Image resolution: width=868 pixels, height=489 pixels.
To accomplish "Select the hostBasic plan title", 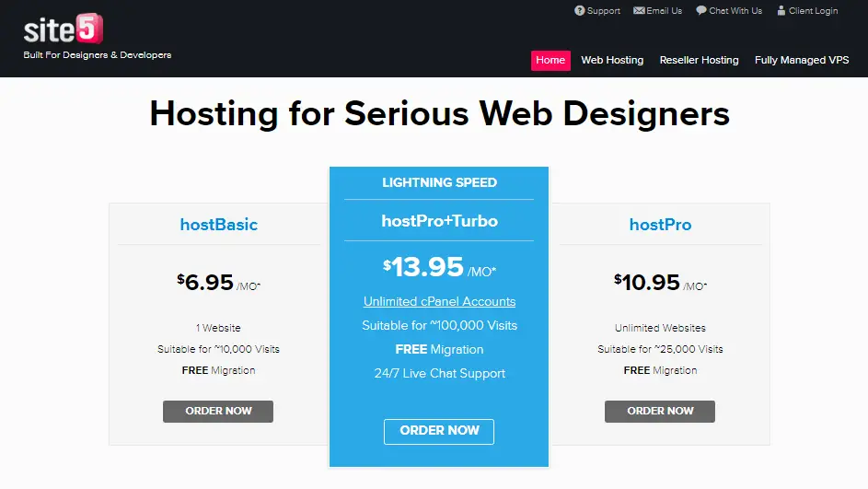I will [219, 225].
